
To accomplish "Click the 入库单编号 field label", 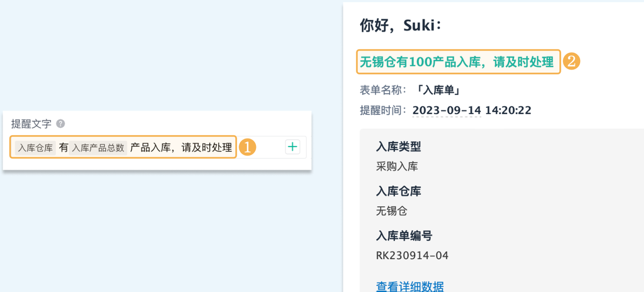I will (404, 236).
